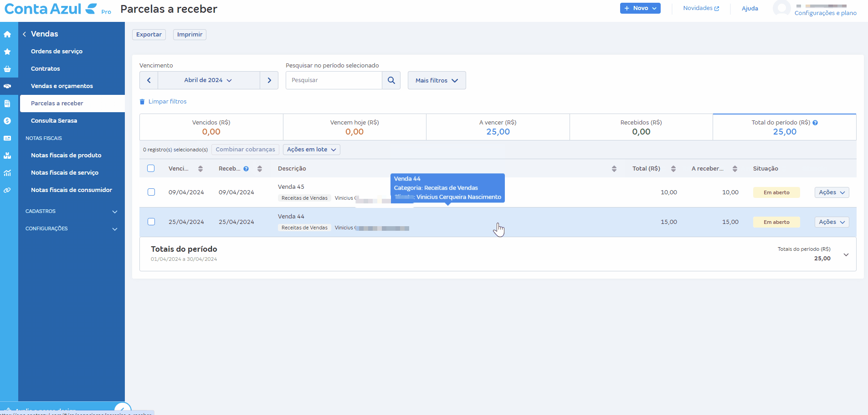Click the help icon beside Total do período

point(815,123)
